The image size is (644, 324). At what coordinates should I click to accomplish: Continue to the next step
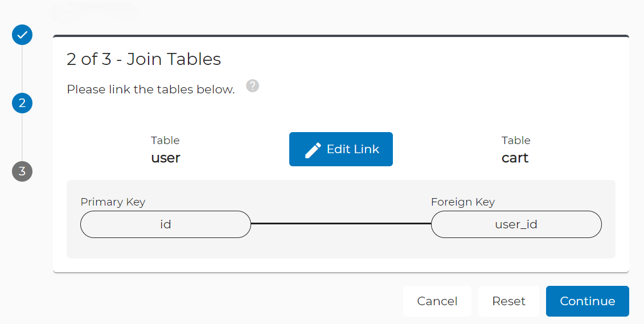[587, 301]
